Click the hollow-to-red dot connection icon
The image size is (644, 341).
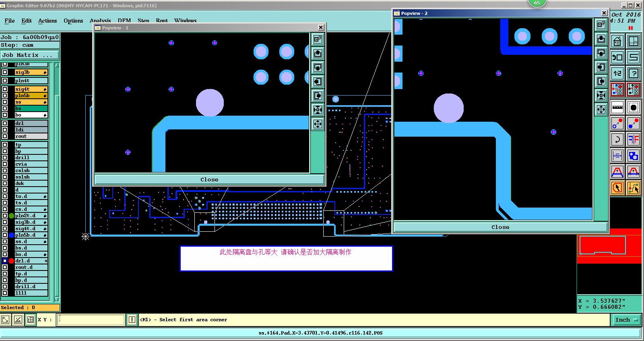pos(617,123)
